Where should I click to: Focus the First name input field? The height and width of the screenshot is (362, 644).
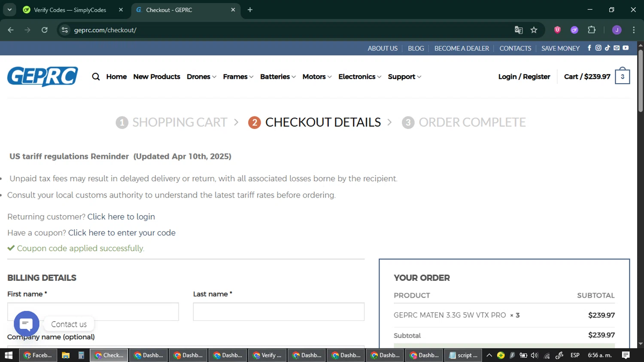coord(93,312)
